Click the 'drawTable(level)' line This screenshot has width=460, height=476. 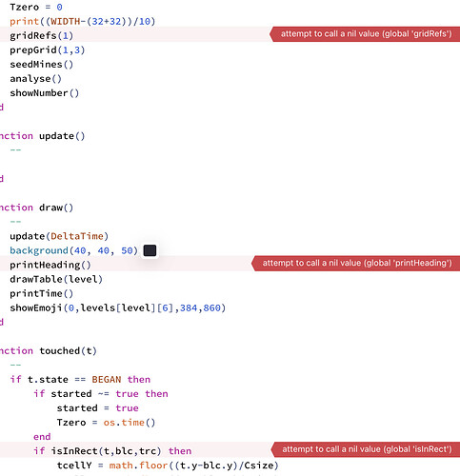56,279
